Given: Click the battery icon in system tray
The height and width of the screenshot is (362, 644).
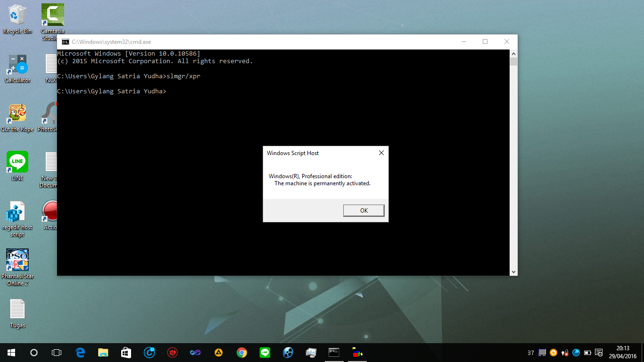Looking at the screenshot, I should click(587, 353).
